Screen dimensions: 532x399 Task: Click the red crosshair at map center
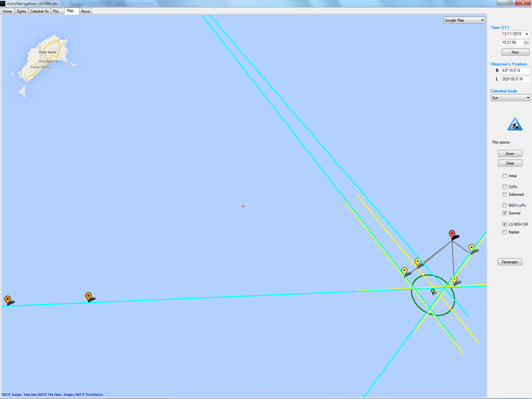(243, 206)
